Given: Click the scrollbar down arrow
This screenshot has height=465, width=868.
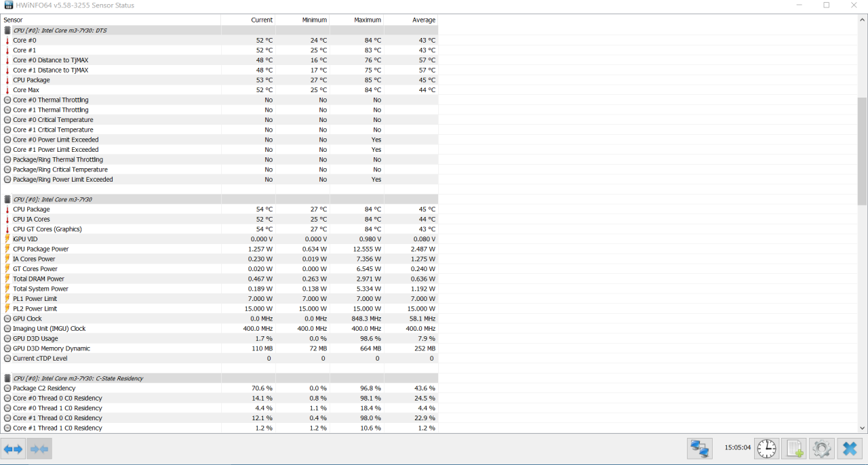Looking at the screenshot, I should pyautogui.click(x=863, y=428).
